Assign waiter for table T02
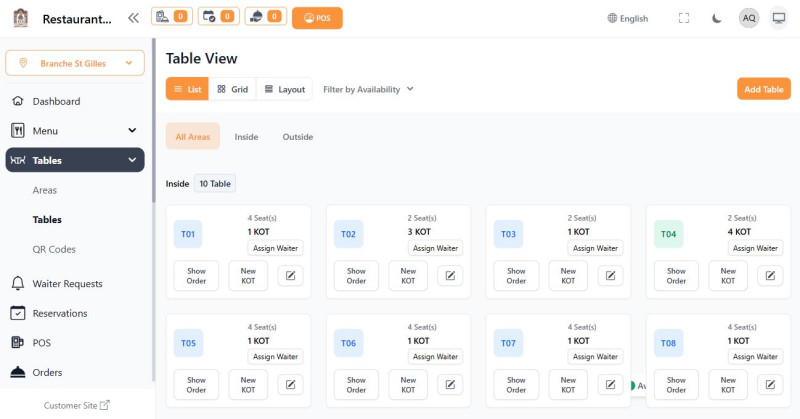The image size is (800, 419). pyautogui.click(x=435, y=248)
